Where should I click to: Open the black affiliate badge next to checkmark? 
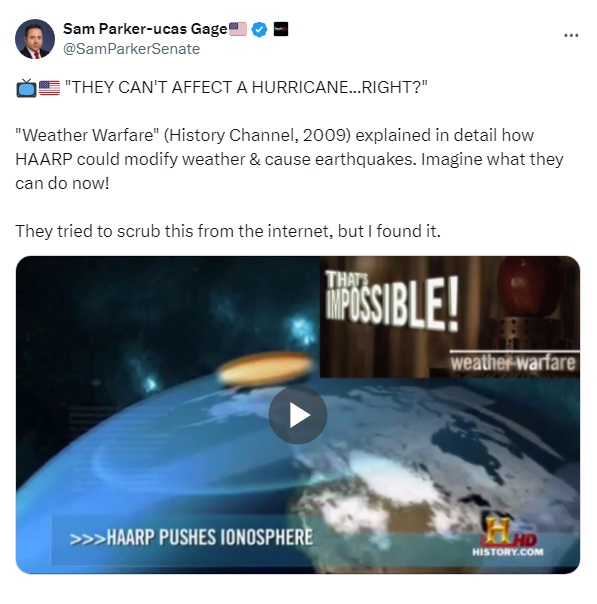pos(281,29)
